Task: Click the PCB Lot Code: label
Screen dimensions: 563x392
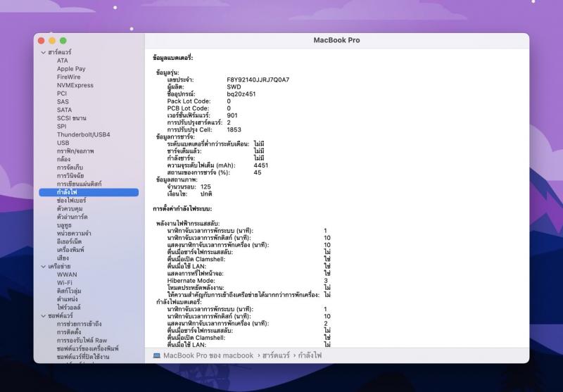Action: tap(188, 108)
